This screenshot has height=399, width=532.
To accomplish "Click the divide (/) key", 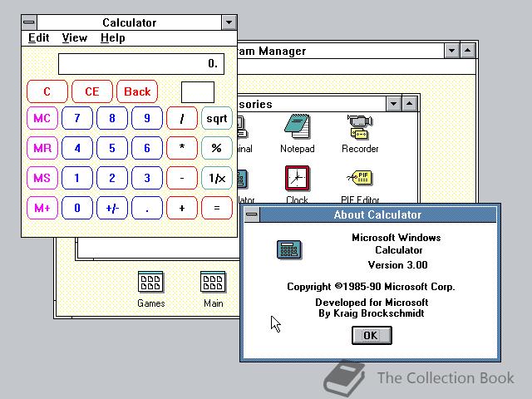I will (x=182, y=118).
